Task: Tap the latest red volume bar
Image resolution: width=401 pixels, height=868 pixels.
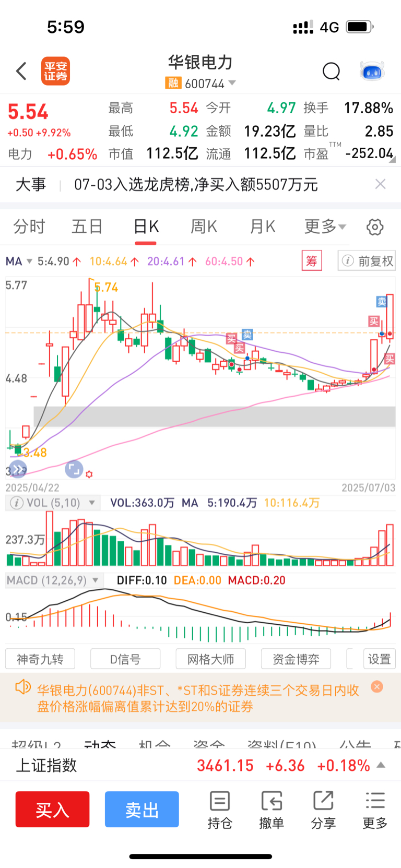Action: pyautogui.click(x=390, y=545)
